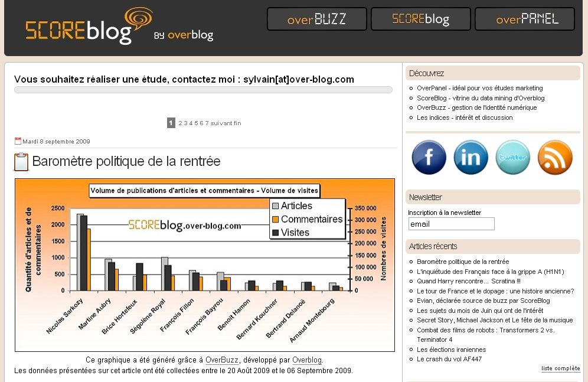
Task: Open 'Le crash du vol AF447' article
Action: (x=449, y=359)
